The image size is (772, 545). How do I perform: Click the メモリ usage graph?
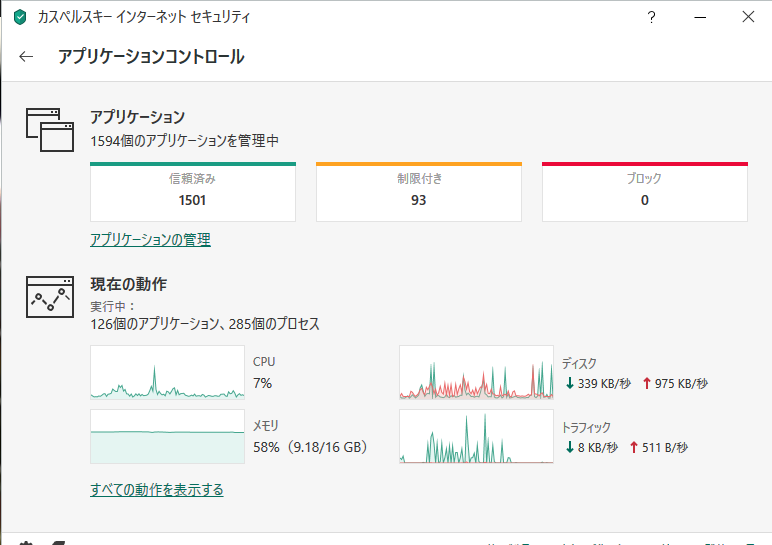(x=167, y=436)
